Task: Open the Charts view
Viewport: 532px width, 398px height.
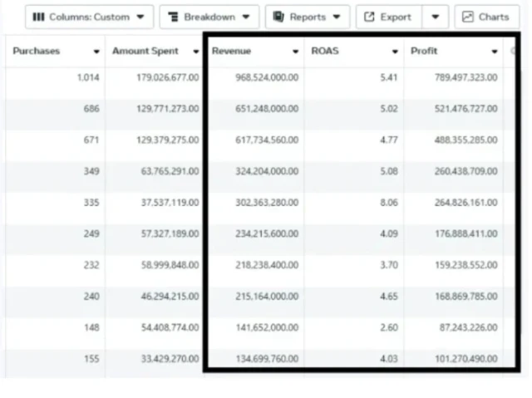Action: pos(486,17)
